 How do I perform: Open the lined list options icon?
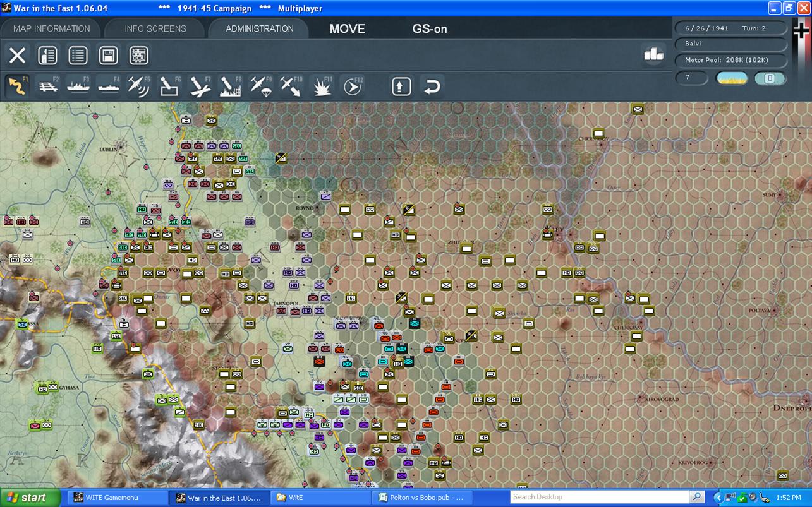[78, 55]
